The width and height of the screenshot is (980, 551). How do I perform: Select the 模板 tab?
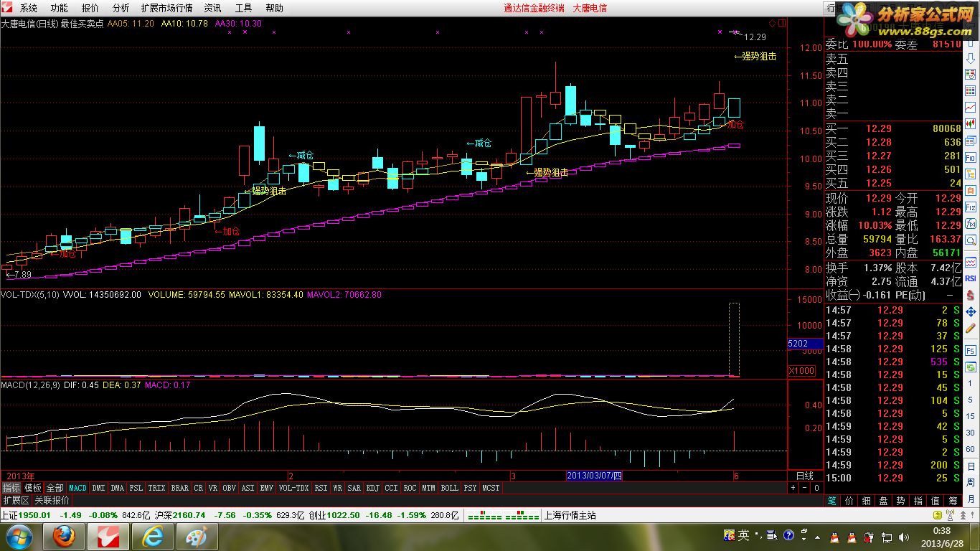coord(33,488)
